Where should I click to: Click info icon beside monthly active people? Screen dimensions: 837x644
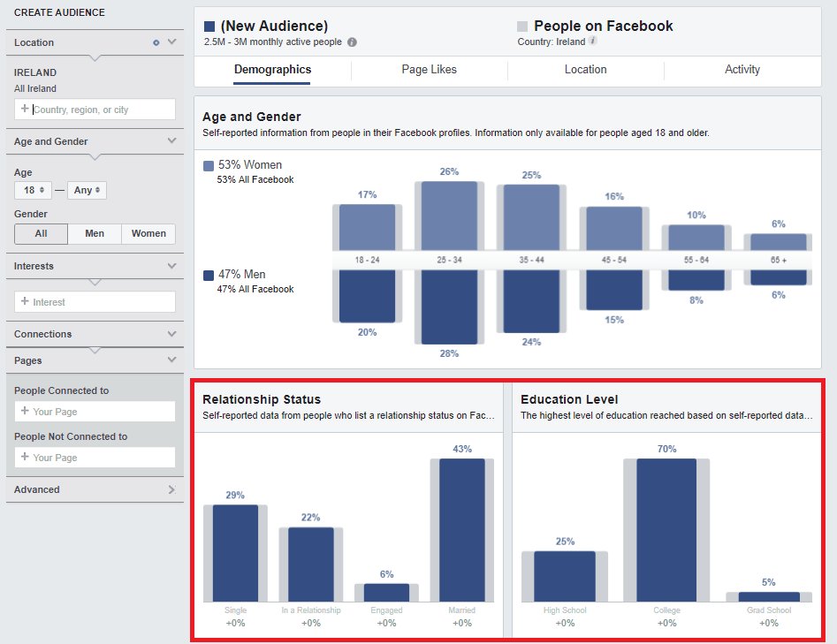(x=353, y=42)
